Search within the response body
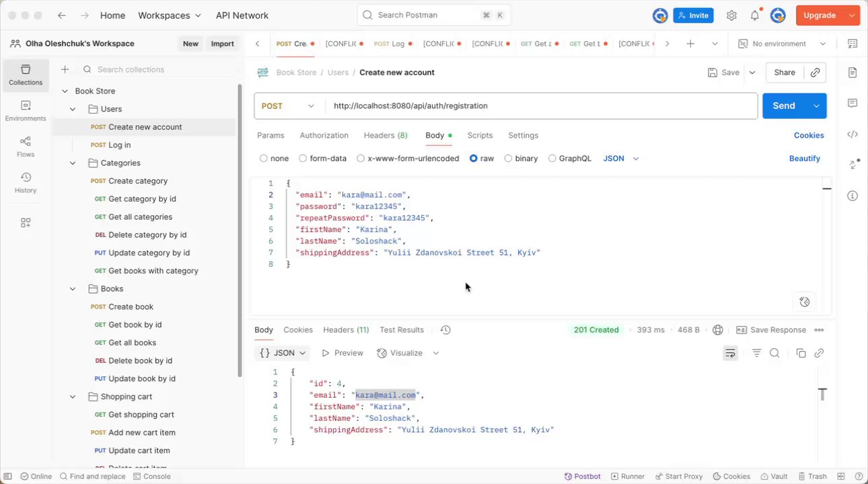 point(774,353)
